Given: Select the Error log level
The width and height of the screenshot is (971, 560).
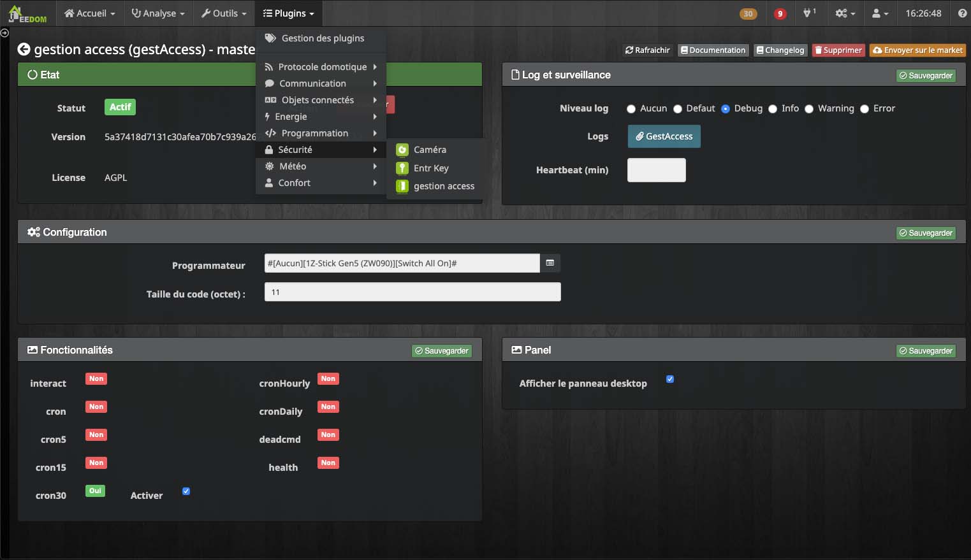Looking at the screenshot, I should coord(865,109).
